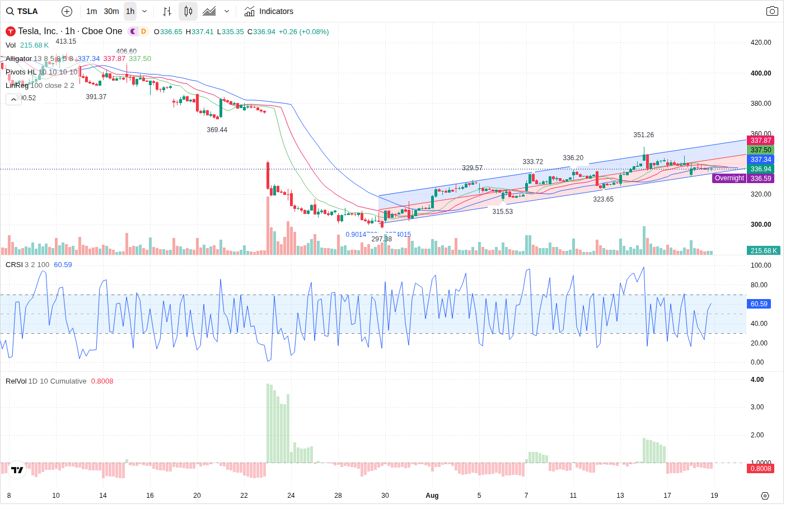Click the 24 date on the time axis
The image size is (795, 532).
[x=291, y=496]
